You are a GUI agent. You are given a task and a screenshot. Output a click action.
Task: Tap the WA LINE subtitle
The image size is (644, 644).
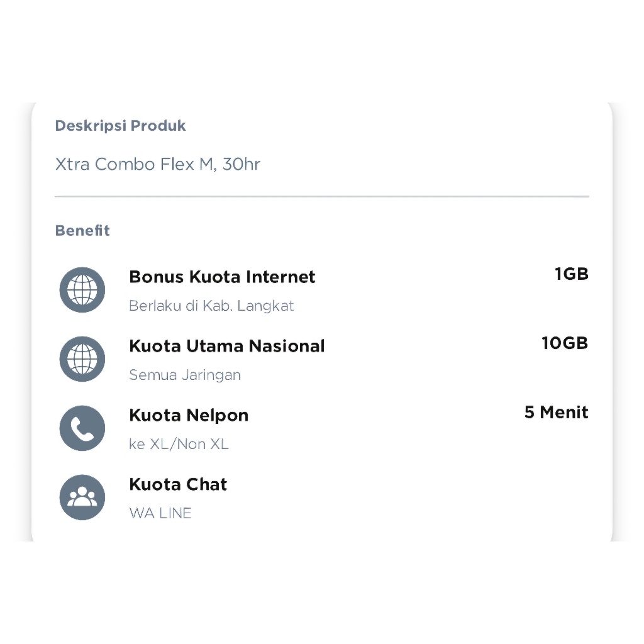coord(160,513)
